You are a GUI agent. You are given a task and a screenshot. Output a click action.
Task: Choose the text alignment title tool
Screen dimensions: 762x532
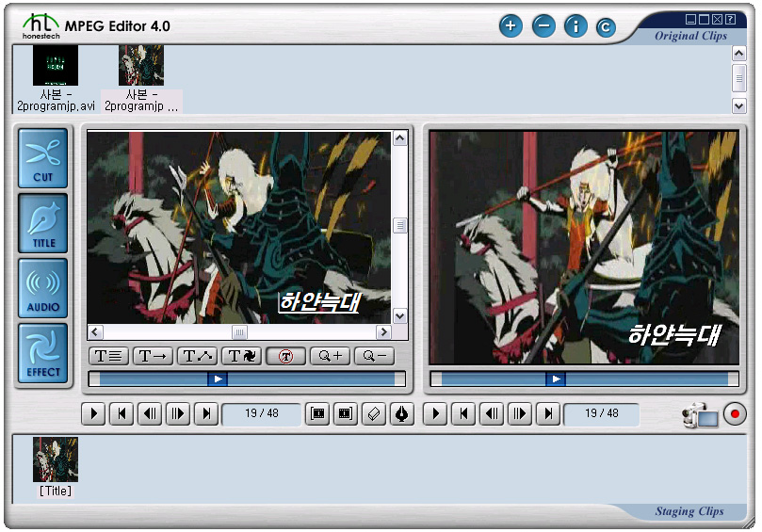coord(109,356)
